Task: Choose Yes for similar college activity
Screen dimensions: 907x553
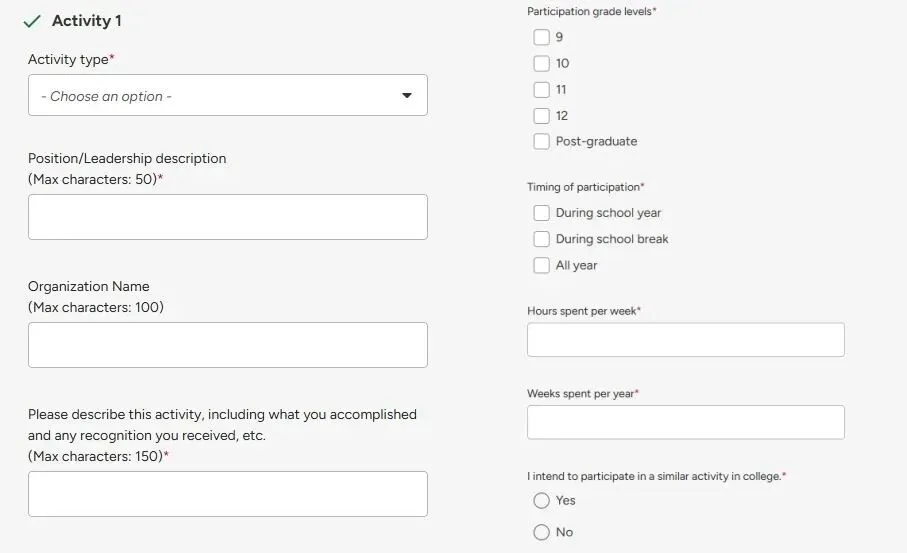Action: [x=541, y=500]
